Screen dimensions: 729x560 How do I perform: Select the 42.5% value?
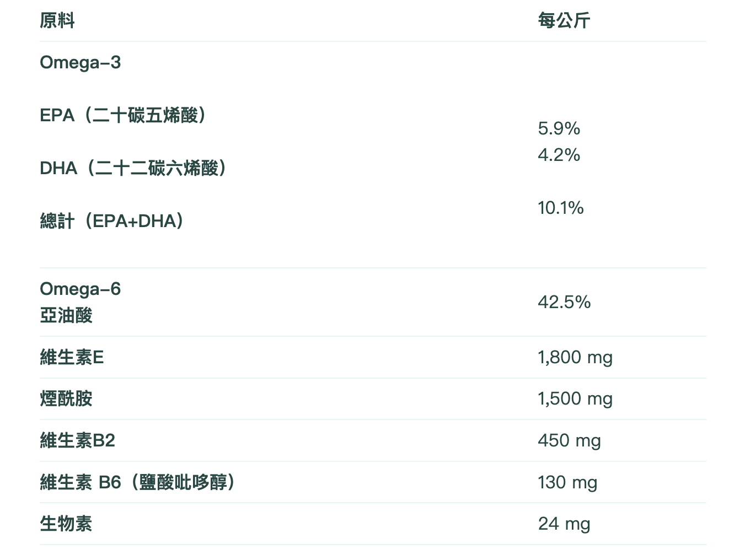[x=564, y=302]
